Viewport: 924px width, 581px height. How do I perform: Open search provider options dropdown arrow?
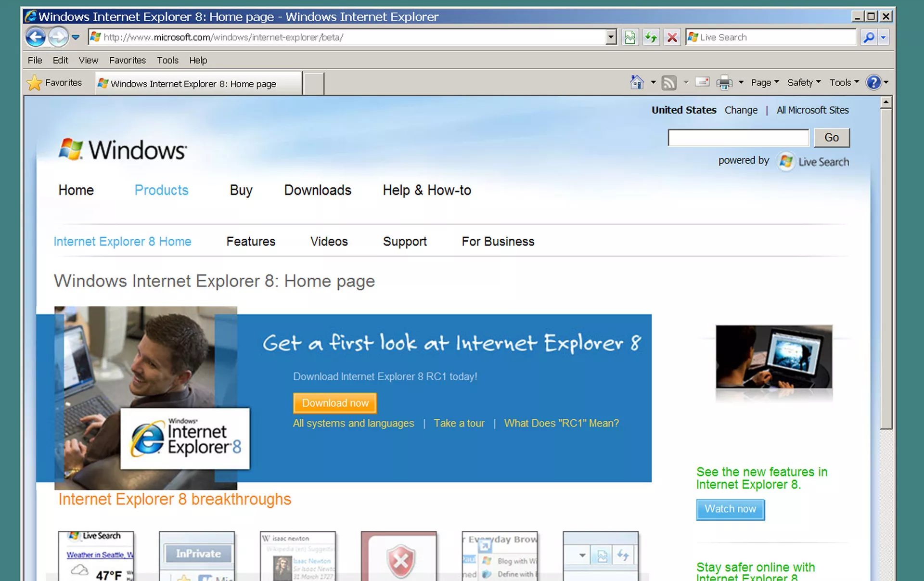(883, 37)
